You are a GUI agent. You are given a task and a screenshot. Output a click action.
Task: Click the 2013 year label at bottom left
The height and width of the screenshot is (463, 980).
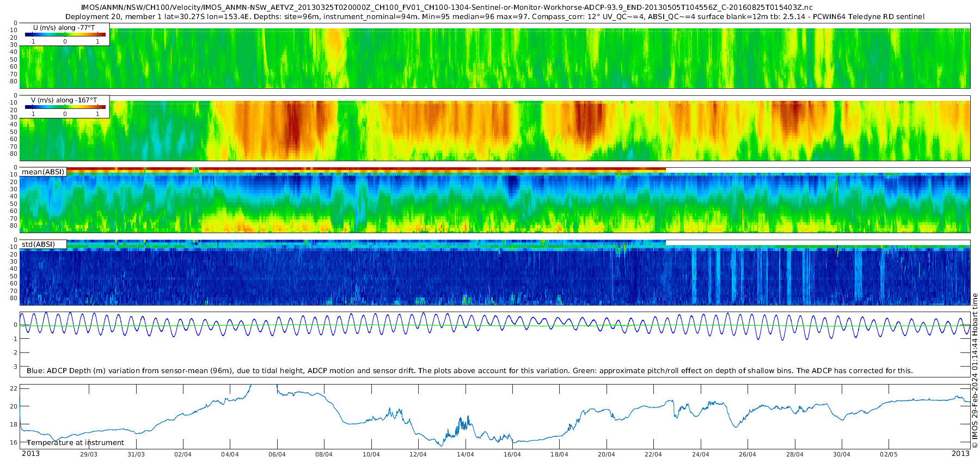(30, 453)
